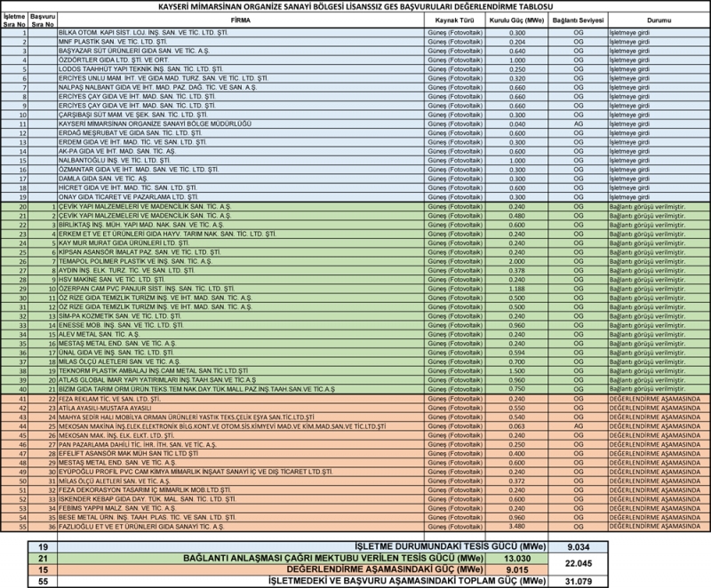The height and width of the screenshot is (588, 711).
Task: Select firm 'FEZA REKLAM TİC. VE SAN. LTD. ŞTİ.'
Action: click(x=109, y=399)
